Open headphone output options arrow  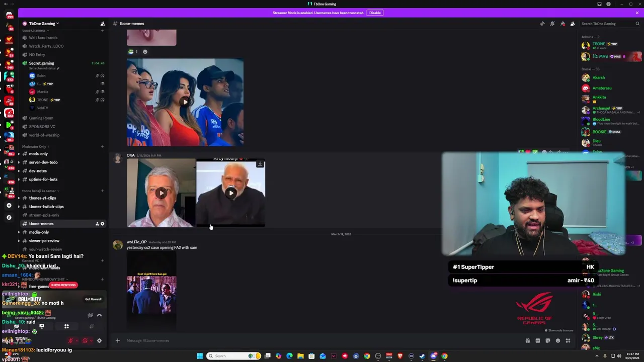[x=91, y=341]
